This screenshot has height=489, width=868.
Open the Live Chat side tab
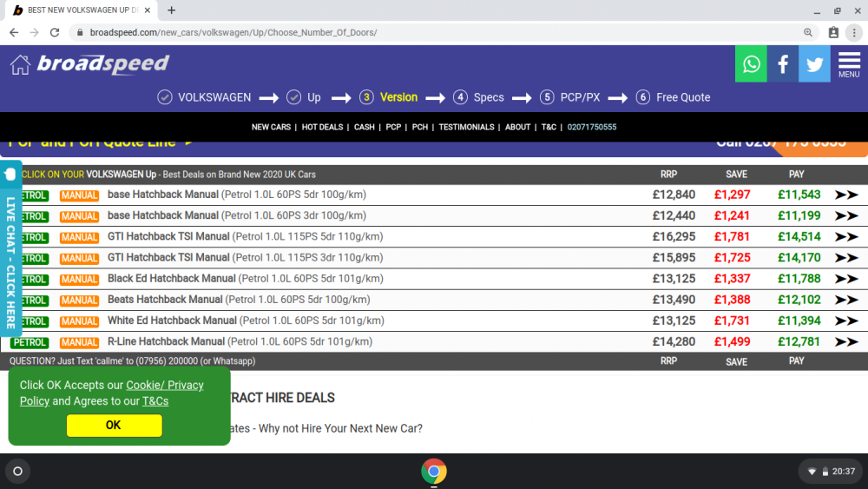[x=10, y=249]
